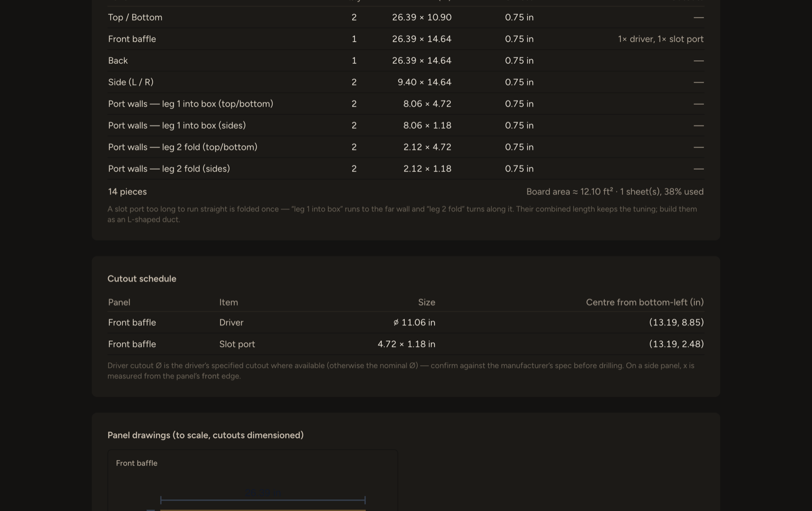Click the 0.75 in thickness for Side (L / R)

(519, 82)
